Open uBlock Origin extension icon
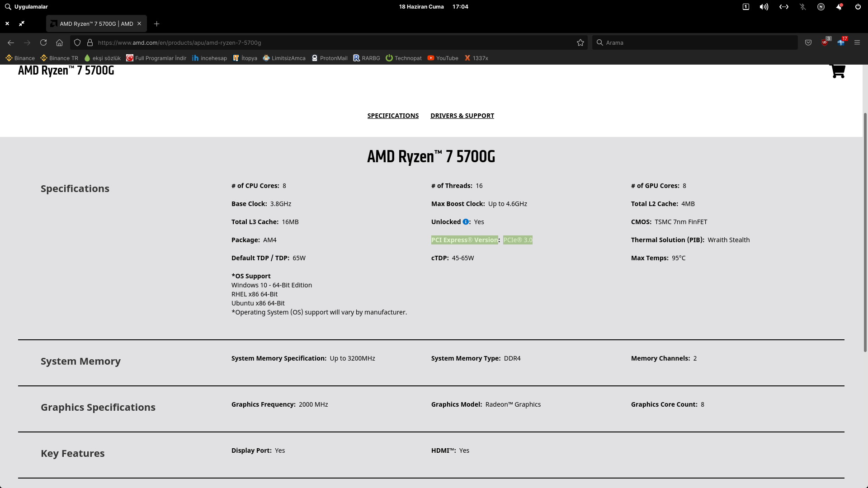868x488 pixels. pos(825,42)
